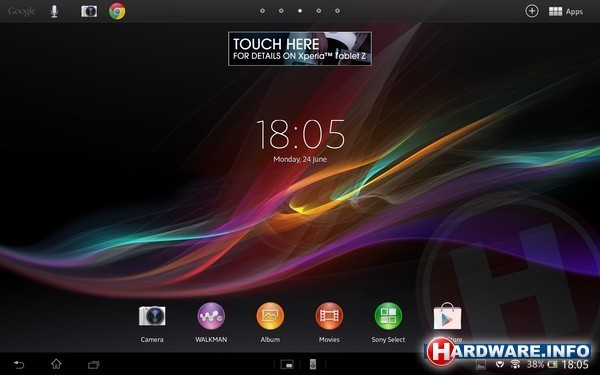Open the Recent apps button
This screenshot has width=600, height=375.
(x=93, y=364)
